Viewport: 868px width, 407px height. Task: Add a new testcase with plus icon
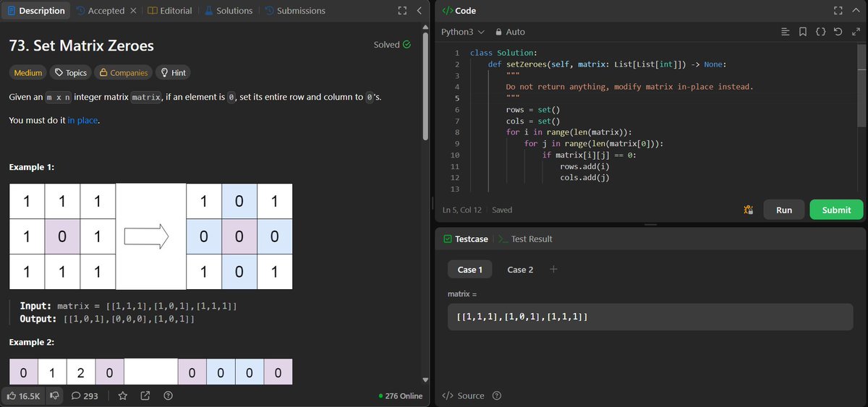coord(553,269)
